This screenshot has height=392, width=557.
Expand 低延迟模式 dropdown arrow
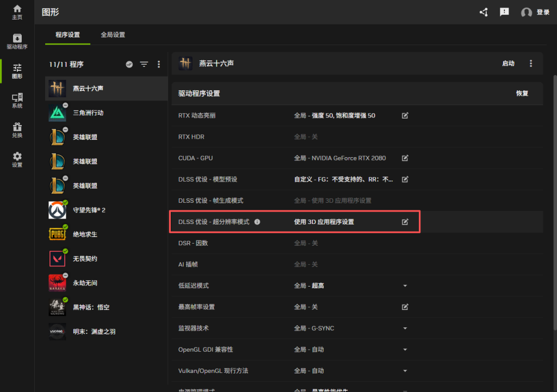tap(405, 285)
